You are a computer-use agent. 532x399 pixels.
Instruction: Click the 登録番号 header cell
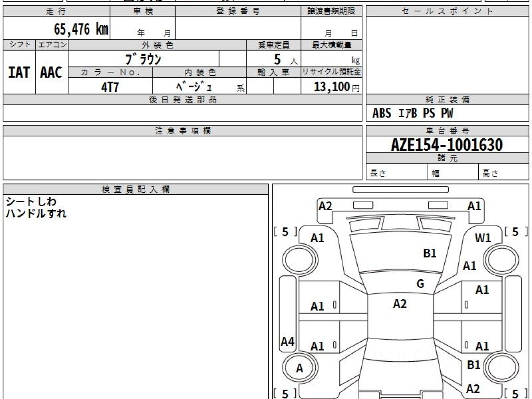pos(238,12)
